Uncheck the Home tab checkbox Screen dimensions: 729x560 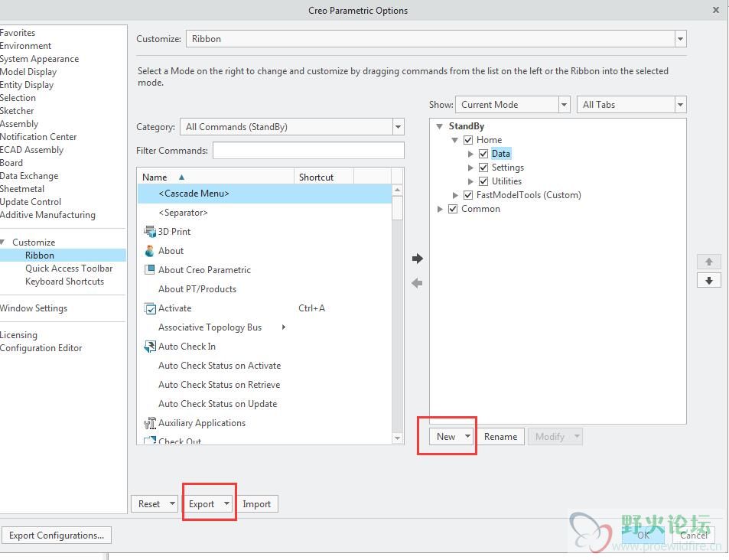click(468, 140)
